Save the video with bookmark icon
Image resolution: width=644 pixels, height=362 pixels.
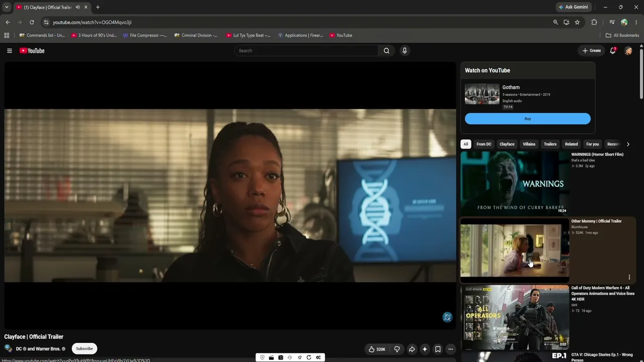(x=438, y=349)
